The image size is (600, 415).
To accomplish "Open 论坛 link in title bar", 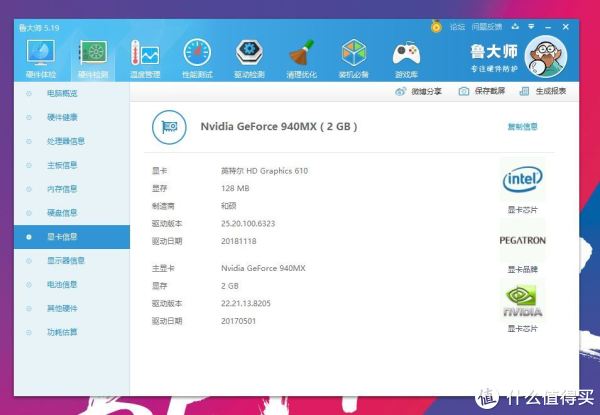I will [457, 27].
